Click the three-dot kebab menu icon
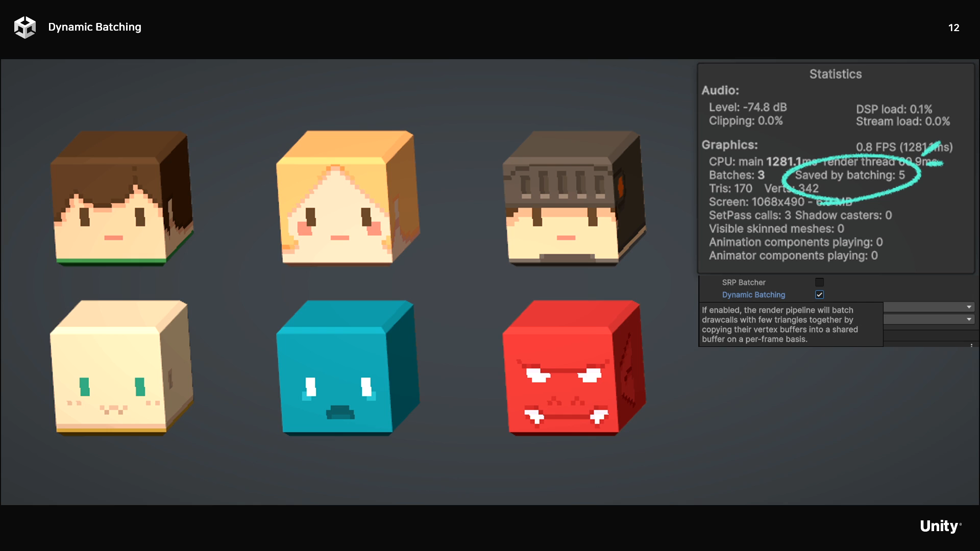This screenshot has width=980, height=551. coord(971,345)
